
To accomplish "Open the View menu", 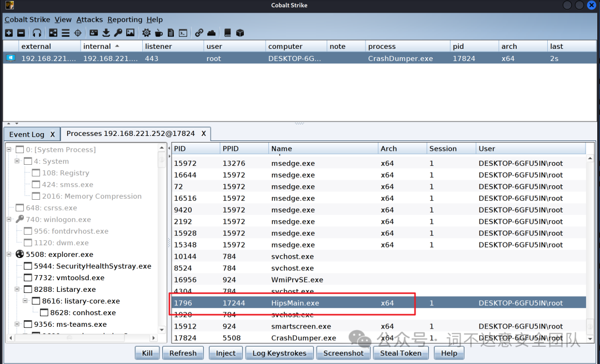I will point(63,19).
